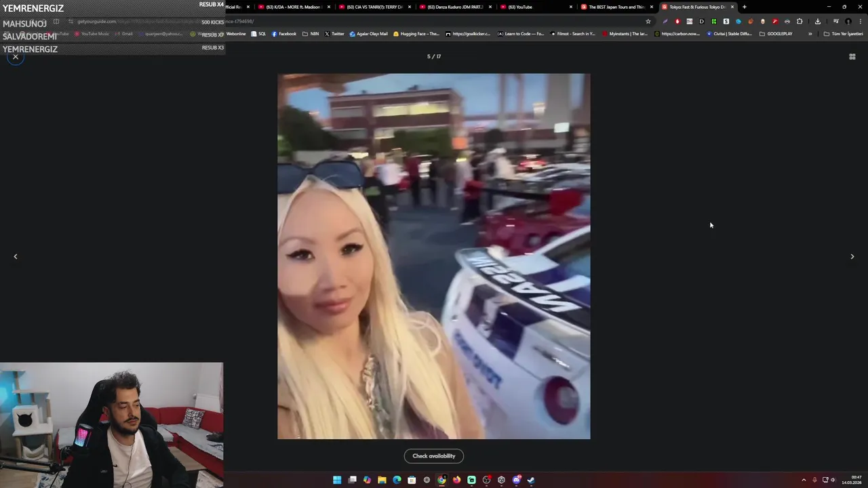Open the Windows Start menu
The image size is (868, 488).
[337, 480]
